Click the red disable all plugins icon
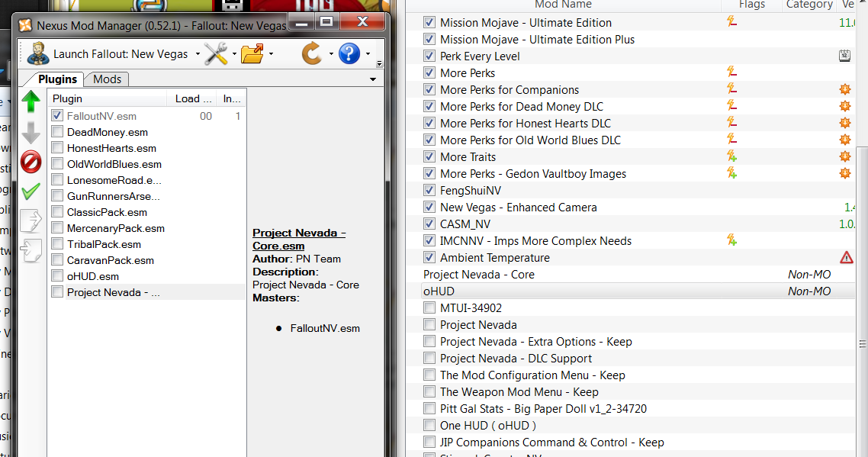 coord(31,163)
